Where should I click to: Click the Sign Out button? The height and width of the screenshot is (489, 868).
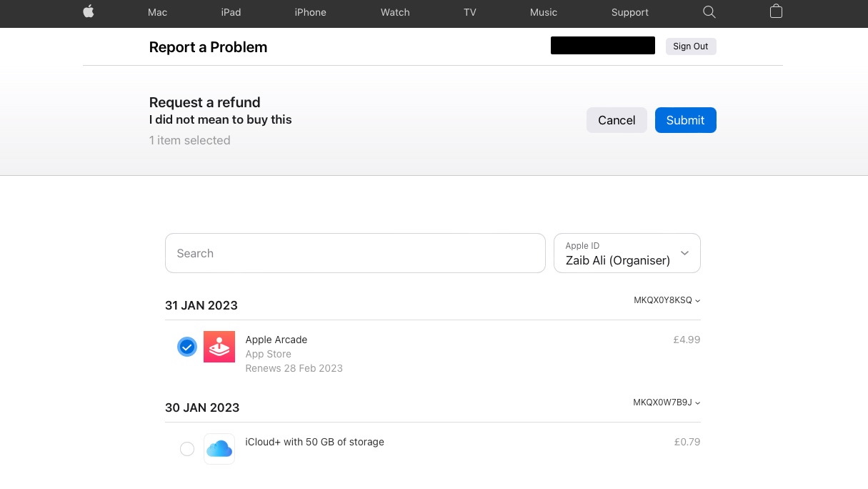(x=691, y=46)
